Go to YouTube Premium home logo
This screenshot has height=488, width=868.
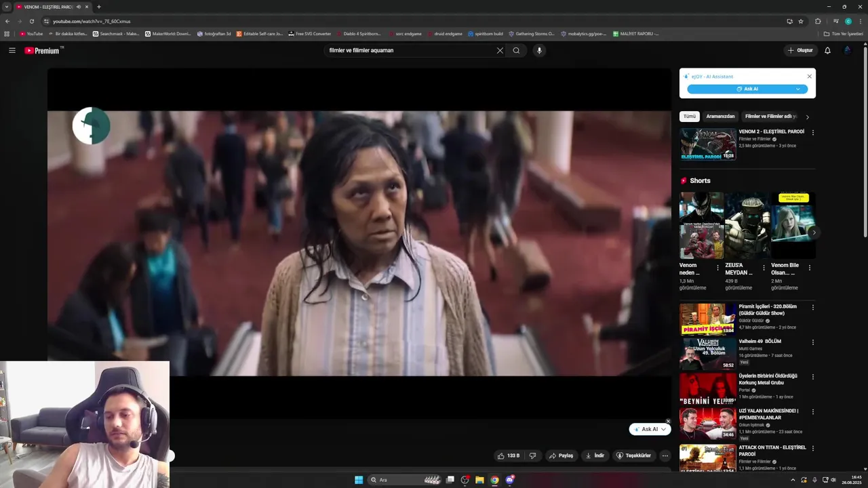[42, 50]
